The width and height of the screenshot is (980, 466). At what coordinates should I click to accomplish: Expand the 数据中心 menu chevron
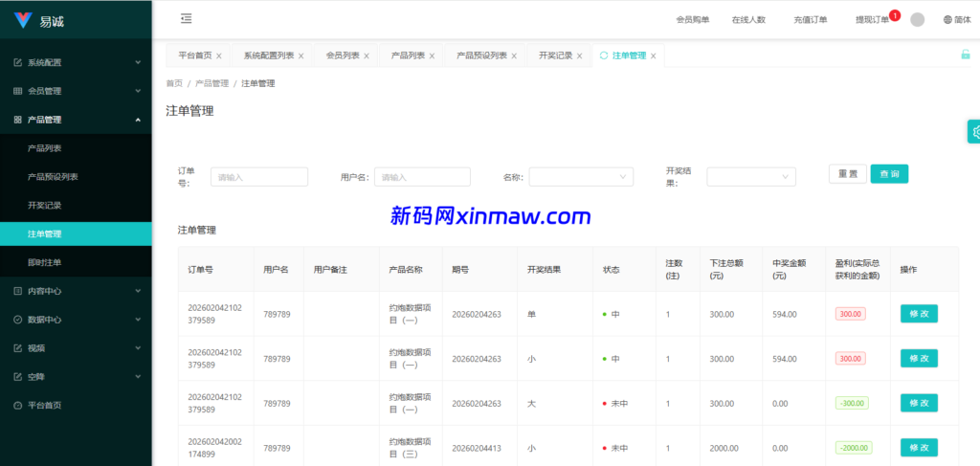coord(138,320)
